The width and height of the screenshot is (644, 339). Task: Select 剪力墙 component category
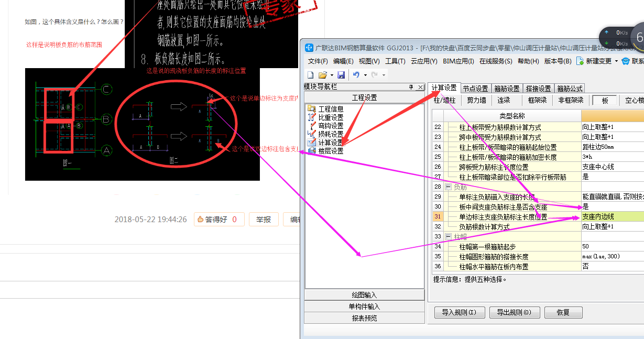point(476,100)
